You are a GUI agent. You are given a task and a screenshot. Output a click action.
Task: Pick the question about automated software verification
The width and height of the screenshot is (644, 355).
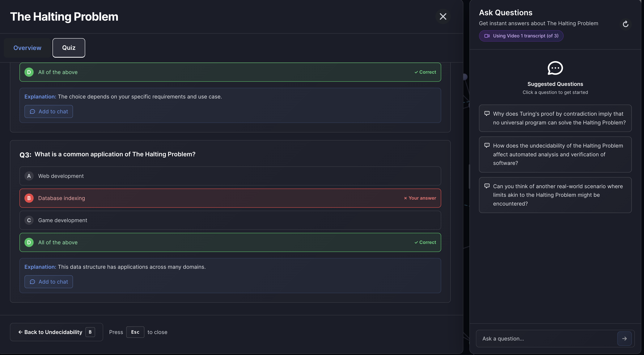click(x=555, y=154)
